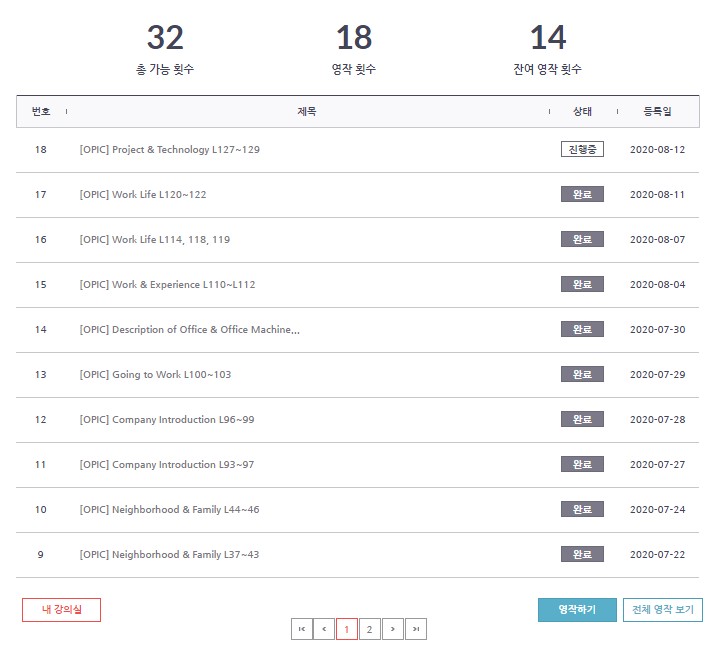715x653 pixels.
Task: Go to the previous page arrow
Action: pyautogui.click(x=324, y=629)
